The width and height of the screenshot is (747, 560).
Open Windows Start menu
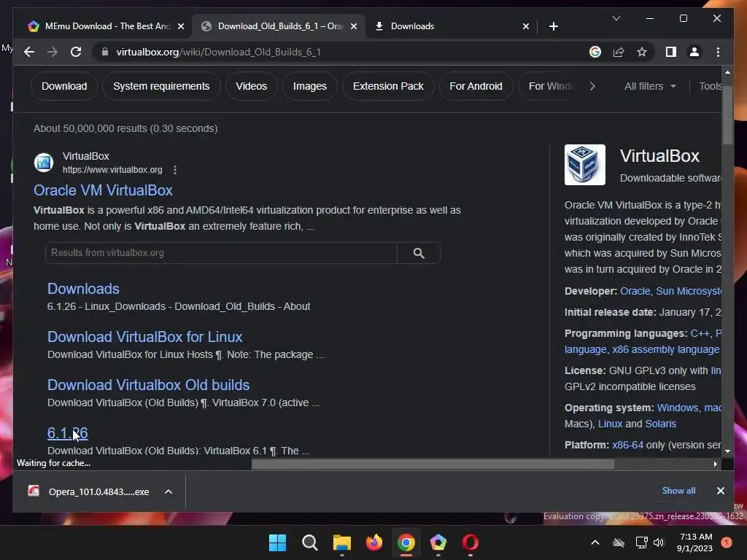click(277, 542)
